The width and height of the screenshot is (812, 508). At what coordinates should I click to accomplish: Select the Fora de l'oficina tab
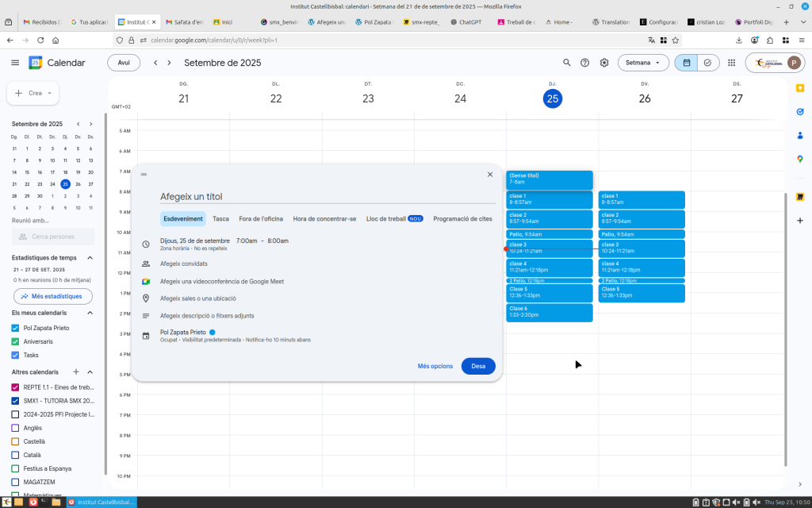click(x=261, y=218)
